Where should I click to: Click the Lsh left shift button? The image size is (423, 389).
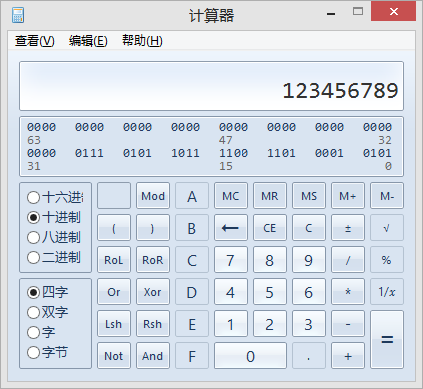coord(114,324)
